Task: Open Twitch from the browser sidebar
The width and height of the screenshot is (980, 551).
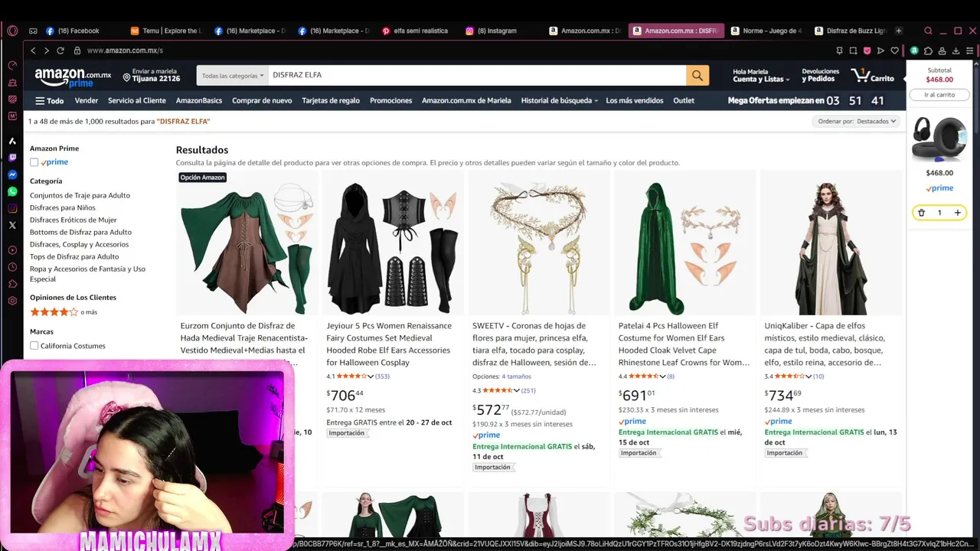Action: tap(12, 158)
